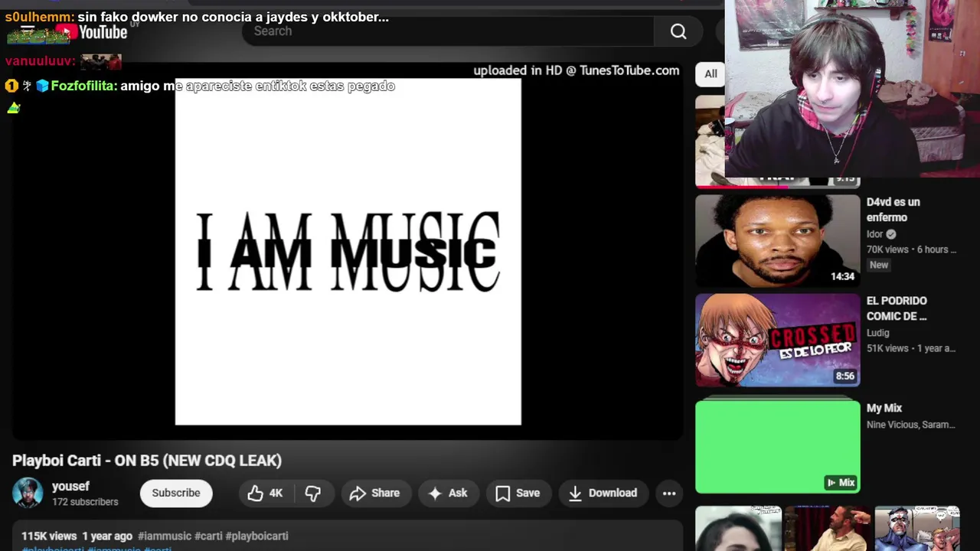Viewport: 980px width, 551px height.
Task: Click Fozfofilita chat username
Action: click(x=84, y=86)
